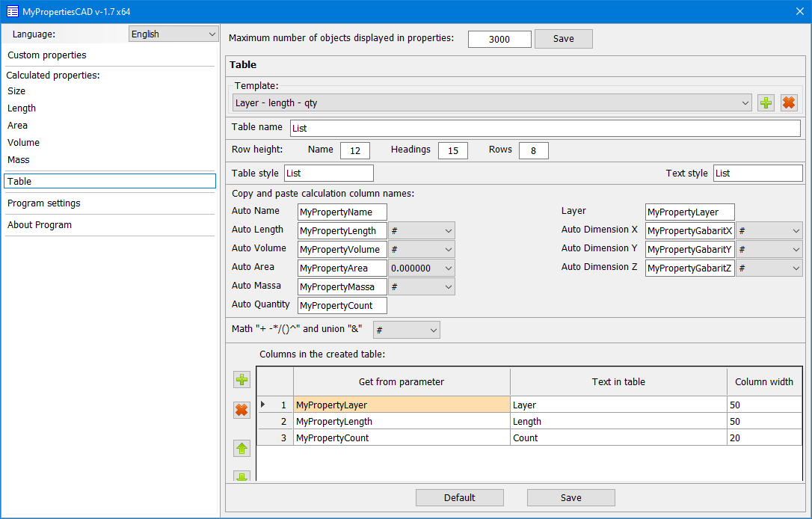
Task: Click the Count text cell in row 3
Action: [619, 438]
